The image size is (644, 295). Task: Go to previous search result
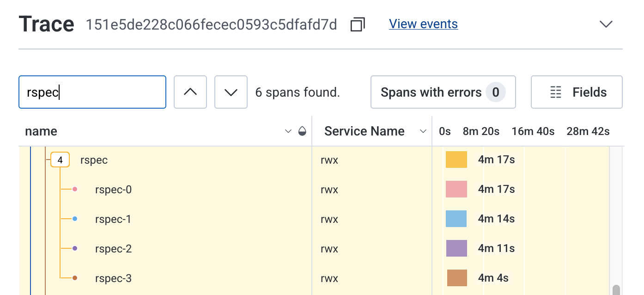coord(190,92)
